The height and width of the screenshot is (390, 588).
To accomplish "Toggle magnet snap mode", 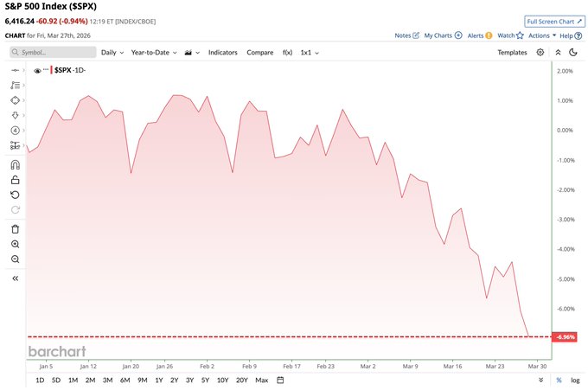I will [x=15, y=164].
